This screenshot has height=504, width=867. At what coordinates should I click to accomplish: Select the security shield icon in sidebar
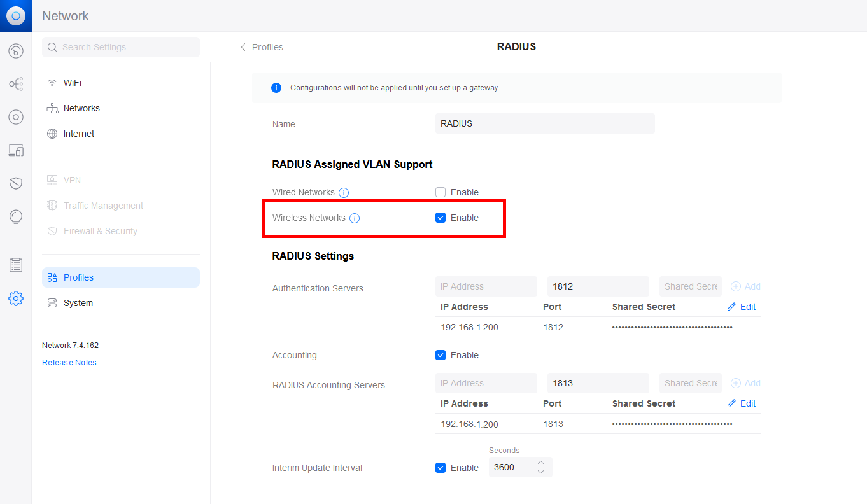pos(15,183)
